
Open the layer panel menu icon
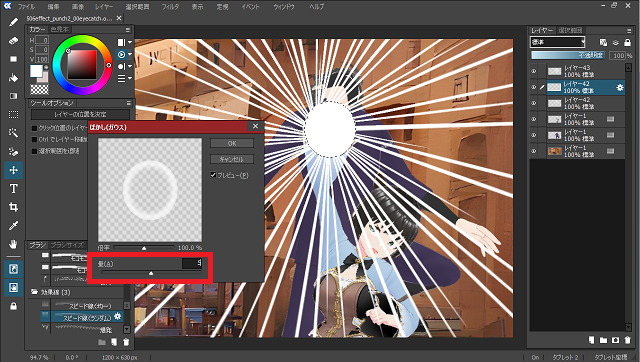pyautogui.click(x=629, y=31)
